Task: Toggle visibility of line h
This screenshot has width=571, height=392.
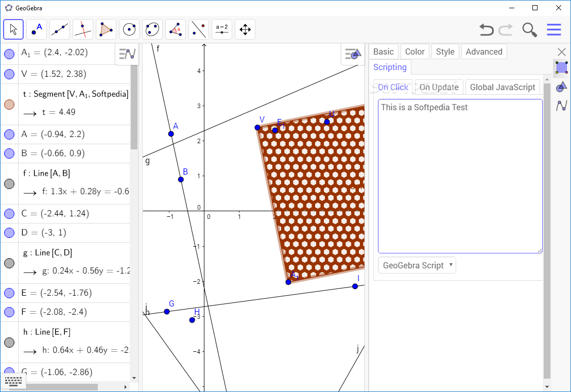Action: pos(9,342)
